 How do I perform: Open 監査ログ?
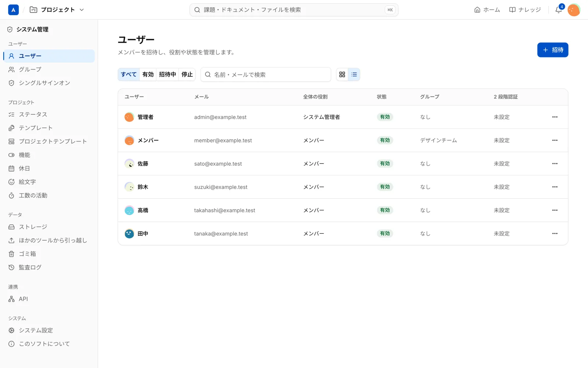[x=49, y=268]
